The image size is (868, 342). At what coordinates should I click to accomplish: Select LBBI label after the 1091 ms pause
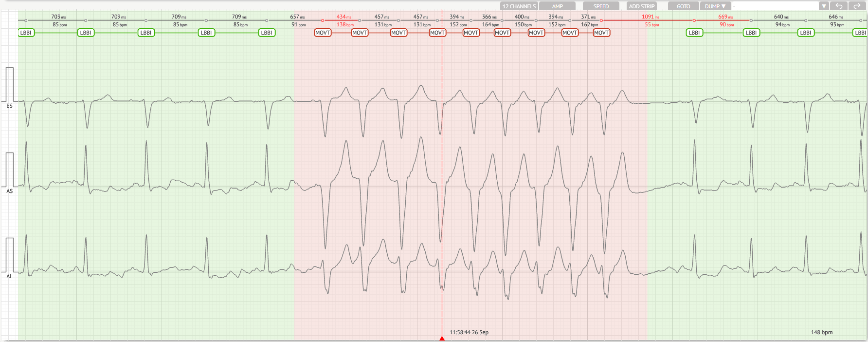tap(694, 33)
